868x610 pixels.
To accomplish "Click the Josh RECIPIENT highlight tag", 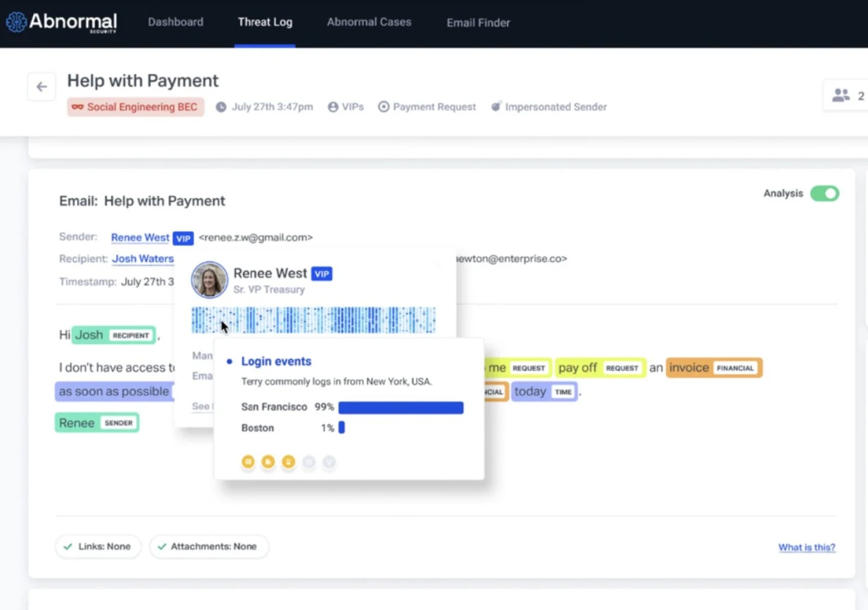I will pyautogui.click(x=114, y=335).
